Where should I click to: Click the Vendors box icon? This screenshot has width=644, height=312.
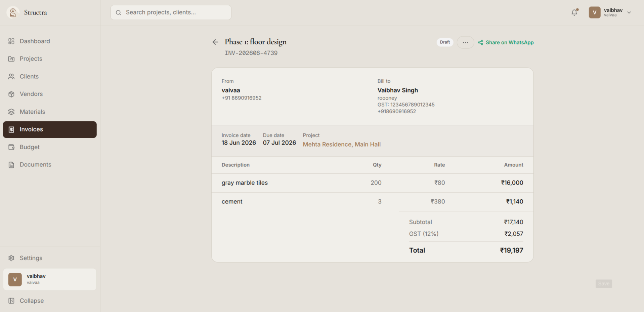pyautogui.click(x=11, y=94)
